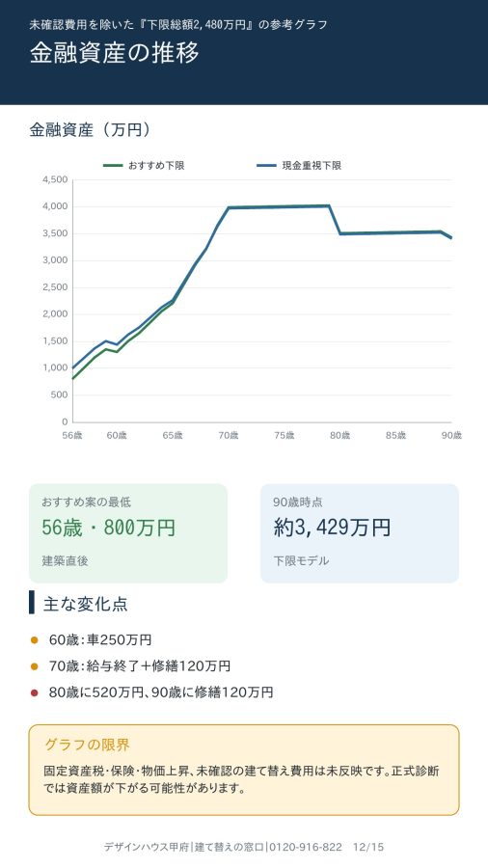Click the 70歳 x-axis label

pyautogui.click(x=229, y=436)
